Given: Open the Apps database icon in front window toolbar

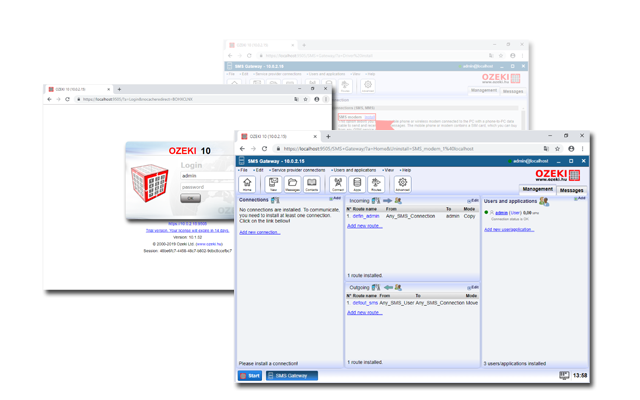Looking at the screenshot, I should click(357, 184).
